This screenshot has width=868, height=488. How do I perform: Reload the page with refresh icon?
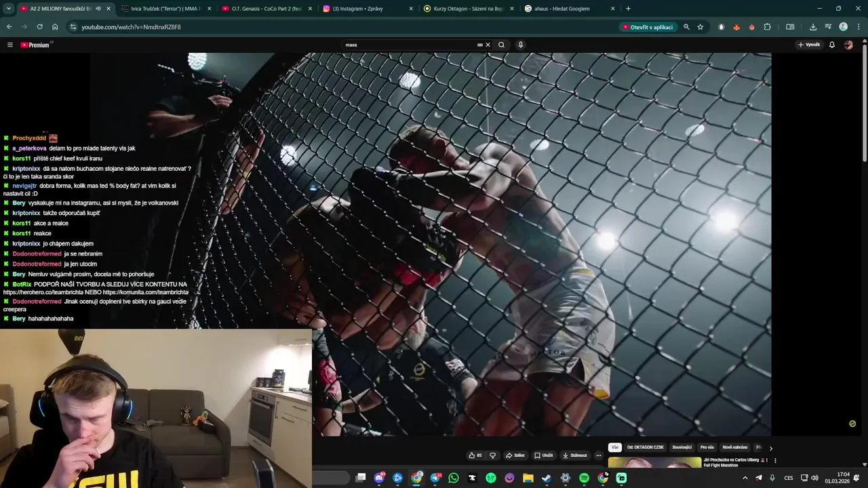[39, 27]
